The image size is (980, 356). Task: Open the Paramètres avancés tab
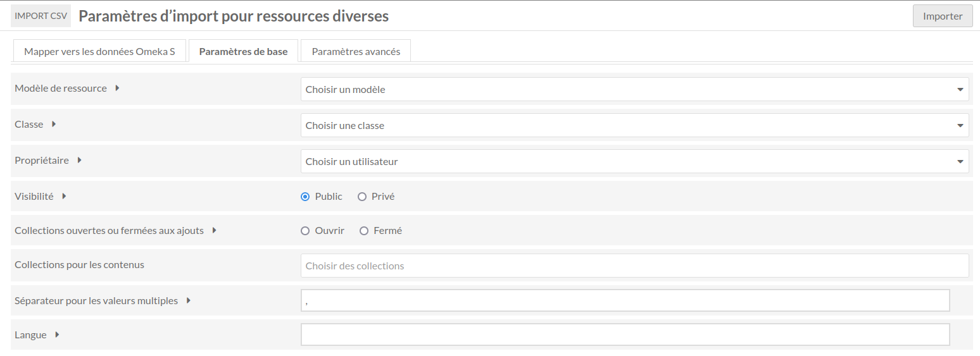point(356,51)
